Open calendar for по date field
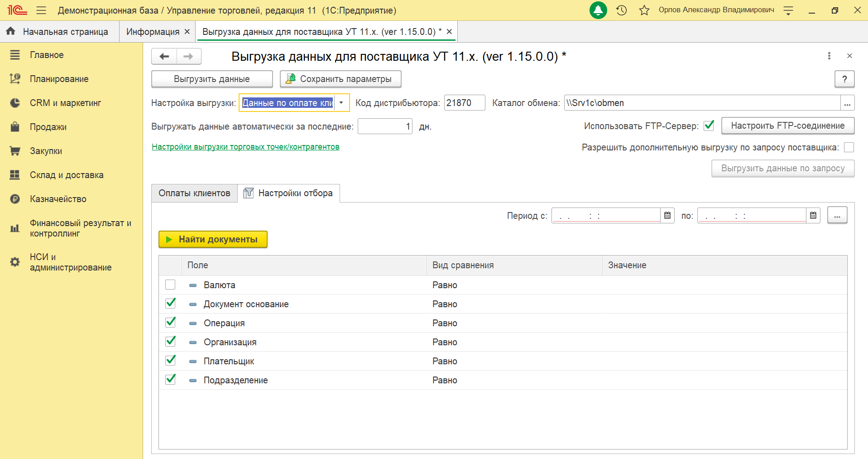 click(813, 216)
